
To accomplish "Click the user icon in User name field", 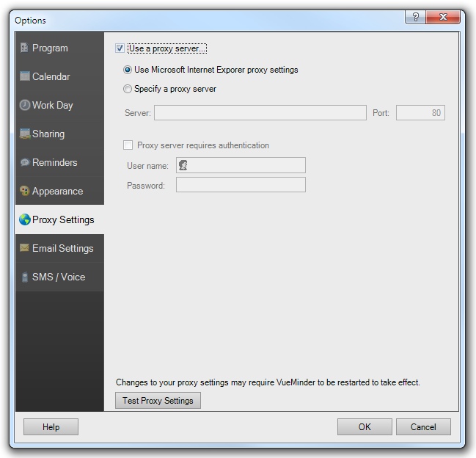I will point(183,165).
